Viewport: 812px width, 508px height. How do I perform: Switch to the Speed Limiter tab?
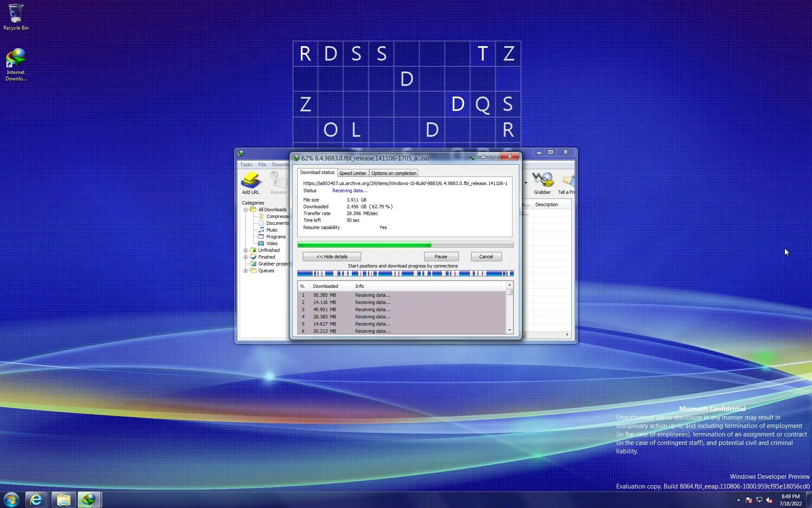click(352, 173)
